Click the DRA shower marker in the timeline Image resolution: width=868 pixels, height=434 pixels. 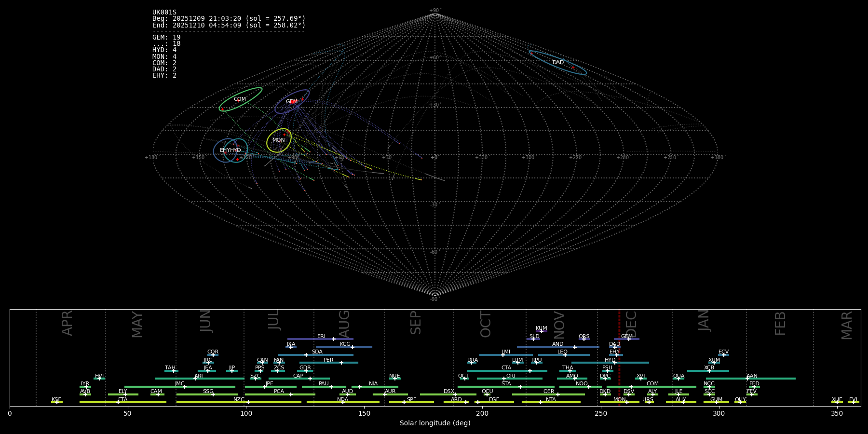tap(472, 363)
